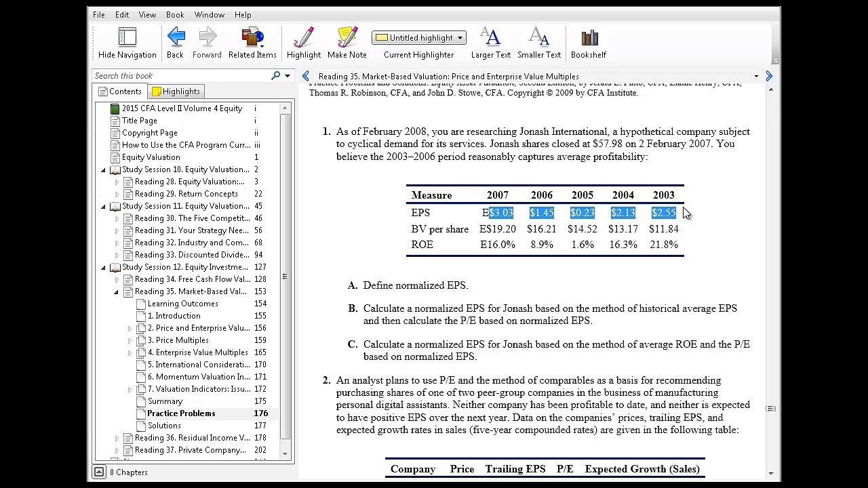868x488 pixels.
Task: Click the 2006 BV per share $16.21
Action: (542, 229)
